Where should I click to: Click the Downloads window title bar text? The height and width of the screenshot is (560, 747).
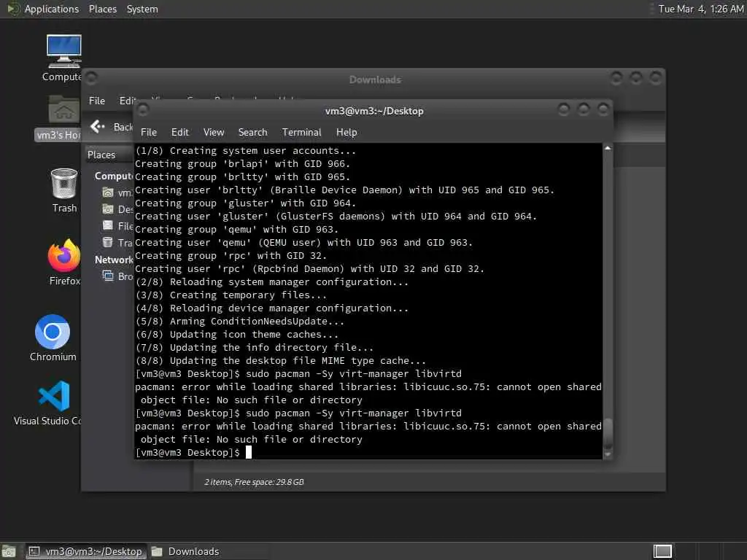pos(375,79)
